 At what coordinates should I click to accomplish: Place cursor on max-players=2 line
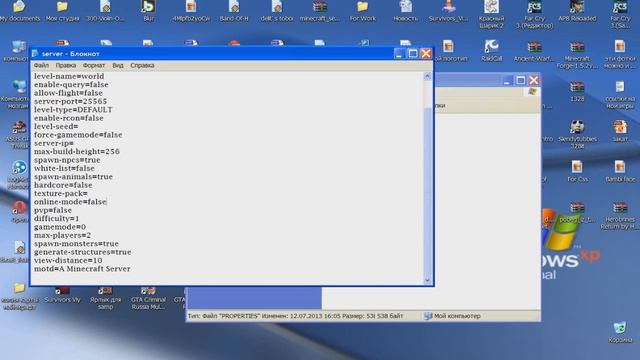point(62,236)
